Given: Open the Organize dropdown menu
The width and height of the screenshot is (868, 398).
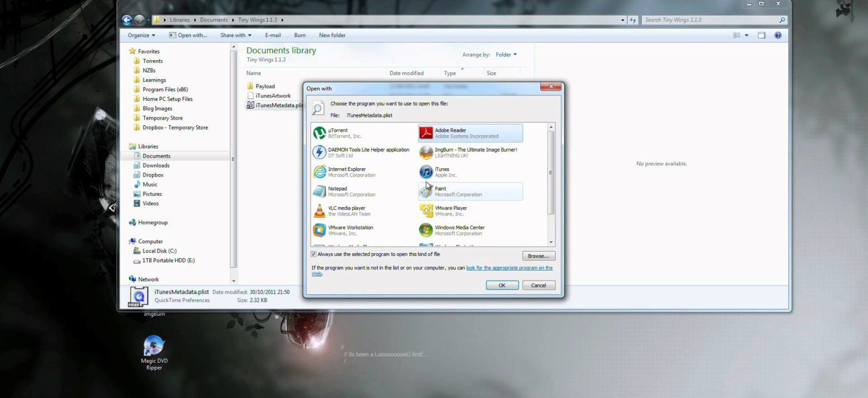Looking at the screenshot, I should pos(141,35).
